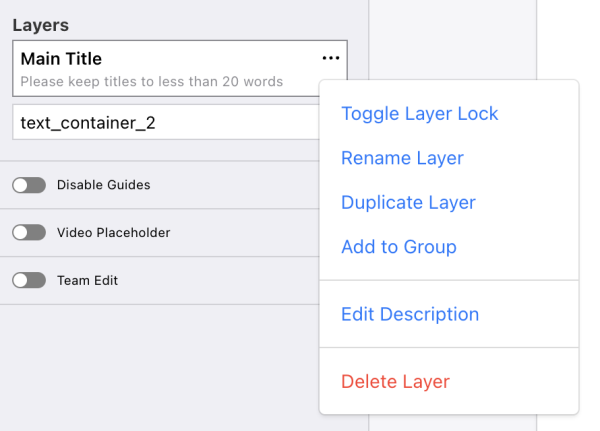Select the Main Title layer name
Image resolution: width=600 pixels, height=431 pixels.
61,59
